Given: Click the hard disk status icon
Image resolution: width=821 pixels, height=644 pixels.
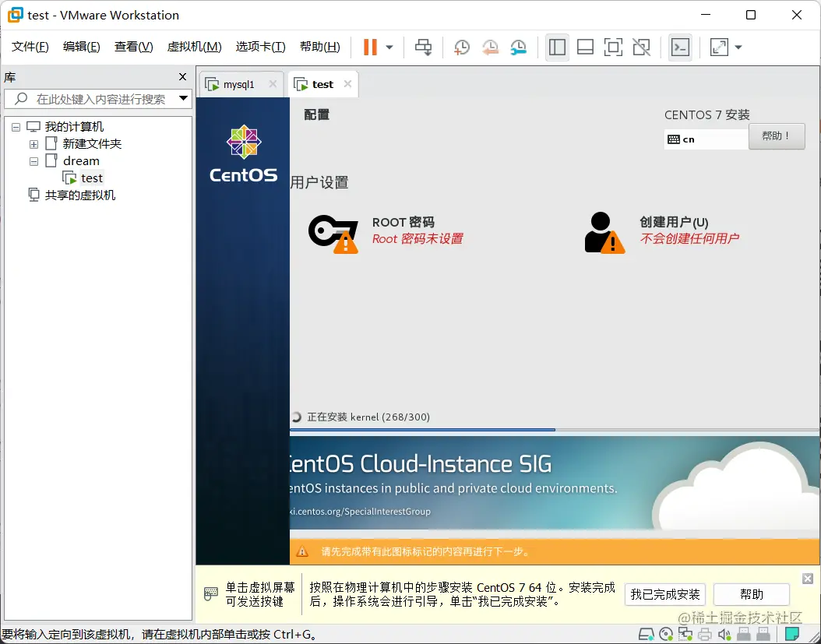Looking at the screenshot, I should [x=646, y=635].
